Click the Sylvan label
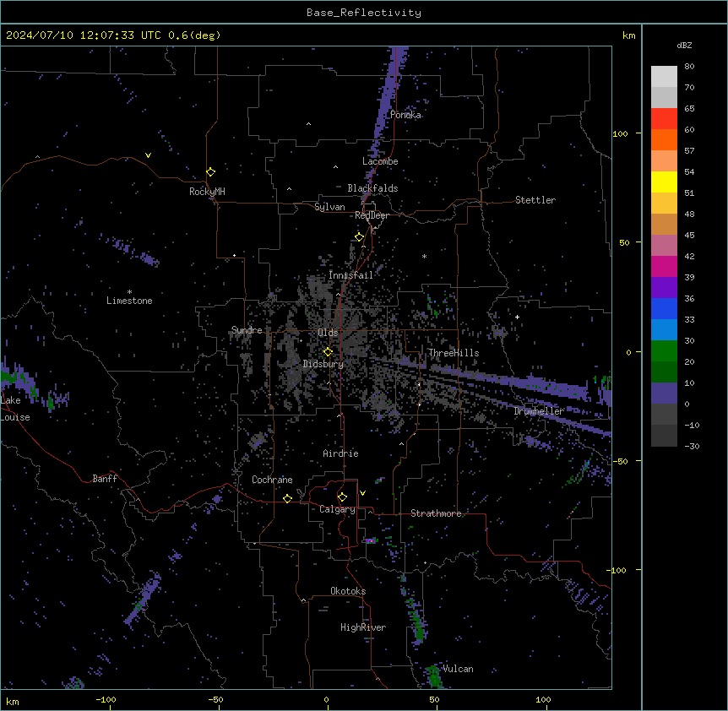Viewport: 728px width, 711px height. 329,207
